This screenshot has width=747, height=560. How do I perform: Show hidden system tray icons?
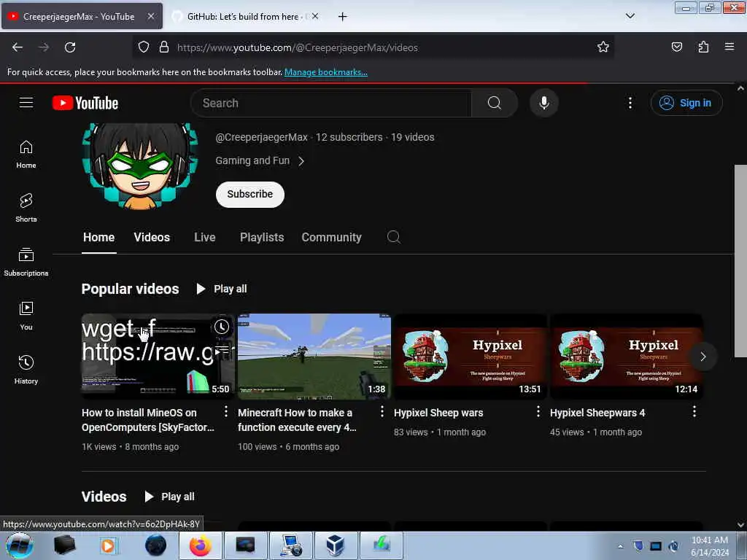(x=620, y=546)
